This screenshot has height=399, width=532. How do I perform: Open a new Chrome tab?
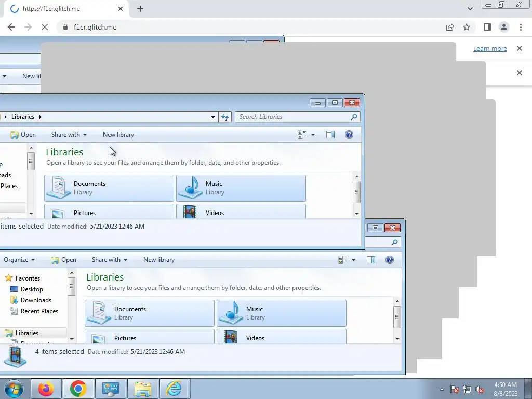pyautogui.click(x=140, y=9)
